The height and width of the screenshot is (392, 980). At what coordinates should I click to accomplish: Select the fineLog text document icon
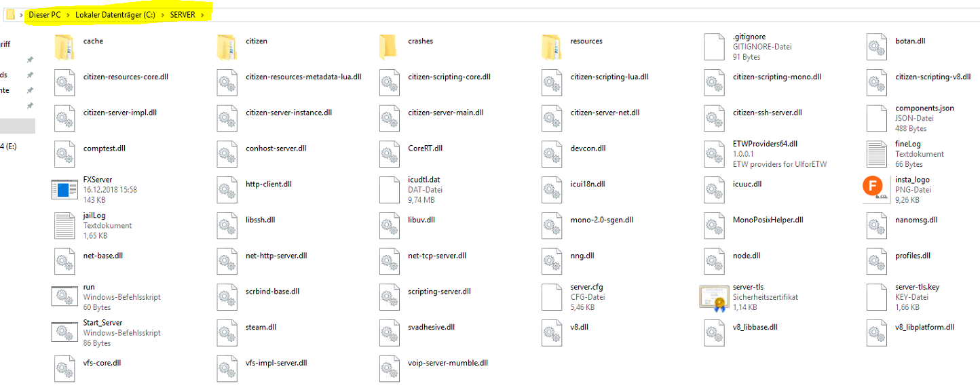coord(877,154)
